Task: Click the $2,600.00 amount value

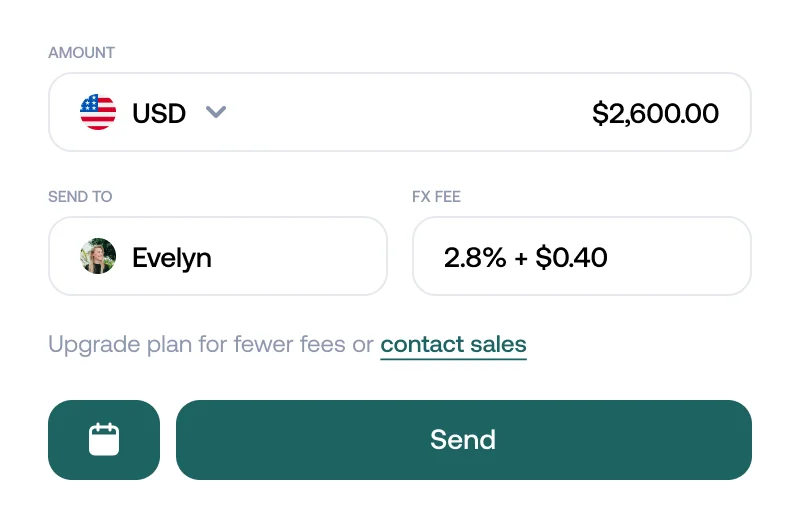Action: (655, 113)
